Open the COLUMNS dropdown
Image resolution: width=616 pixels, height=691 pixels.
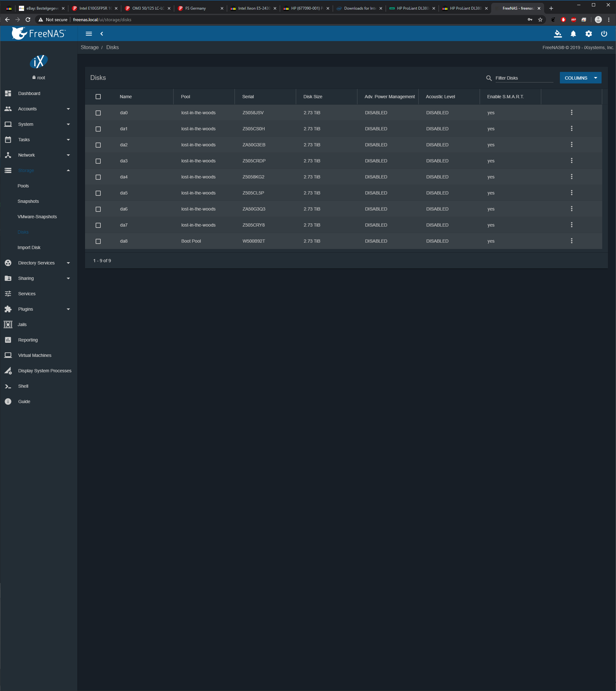pos(580,78)
